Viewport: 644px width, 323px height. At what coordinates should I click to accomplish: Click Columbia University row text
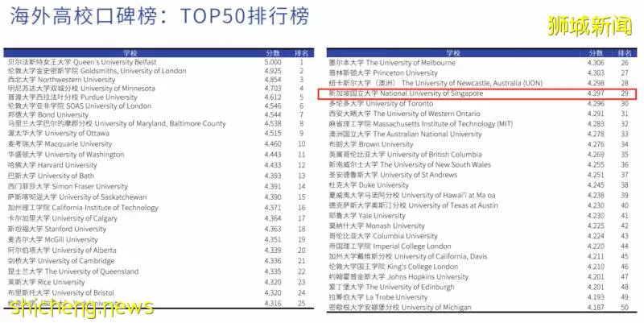[383, 236]
